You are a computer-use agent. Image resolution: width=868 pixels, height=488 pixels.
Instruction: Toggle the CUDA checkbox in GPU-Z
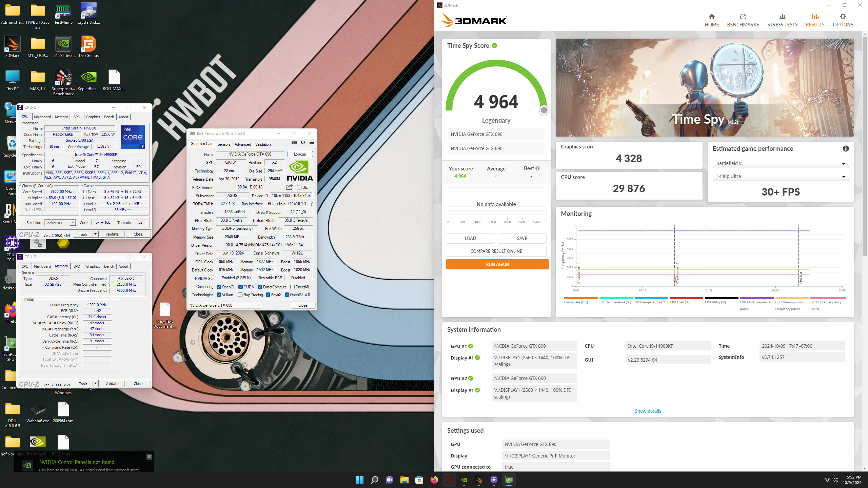240,287
